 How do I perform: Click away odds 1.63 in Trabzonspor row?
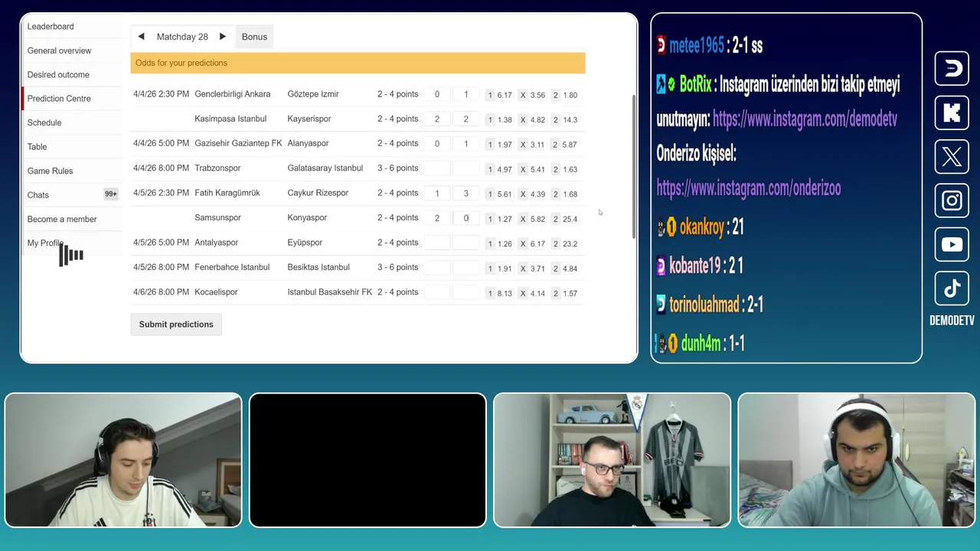click(564, 169)
